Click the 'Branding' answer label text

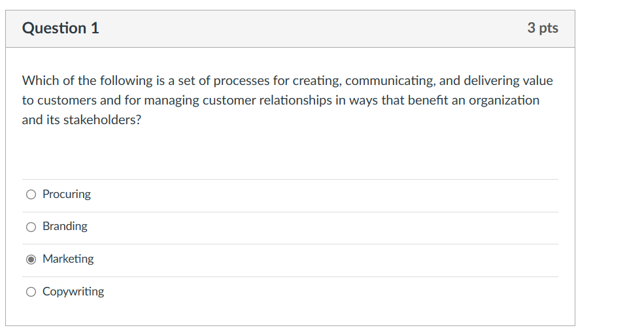point(65,226)
